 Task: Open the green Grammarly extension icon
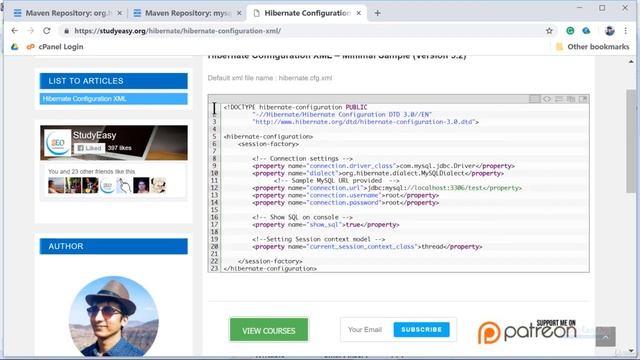click(x=570, y=31)
